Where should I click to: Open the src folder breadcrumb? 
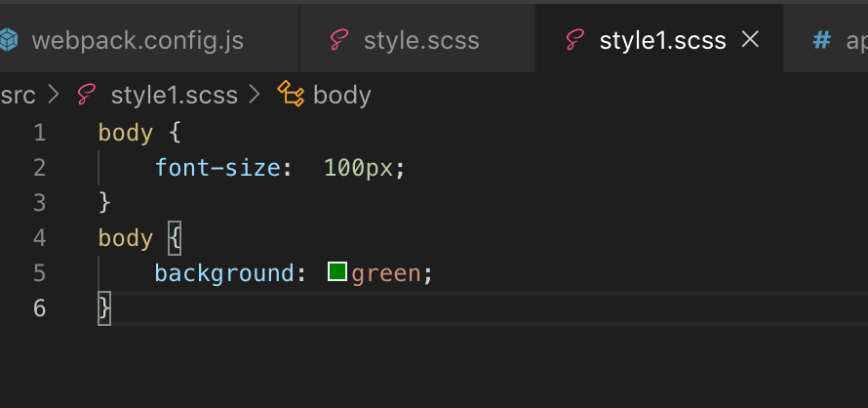(x=19, y=95)
